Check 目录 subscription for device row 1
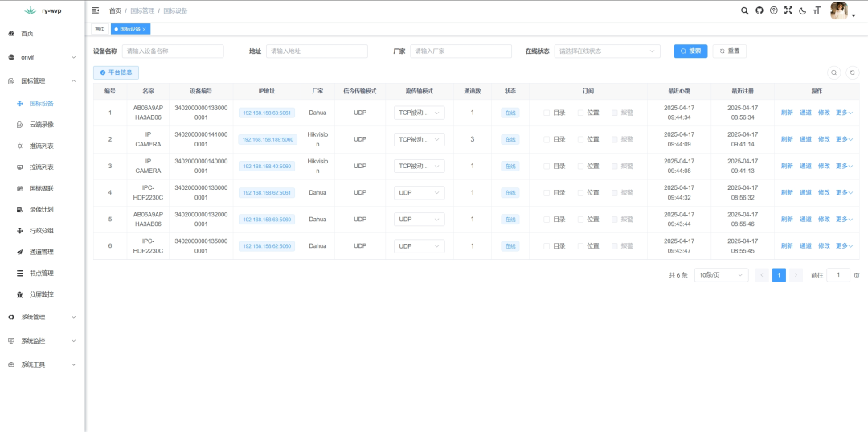 click(x=547, y=113)
